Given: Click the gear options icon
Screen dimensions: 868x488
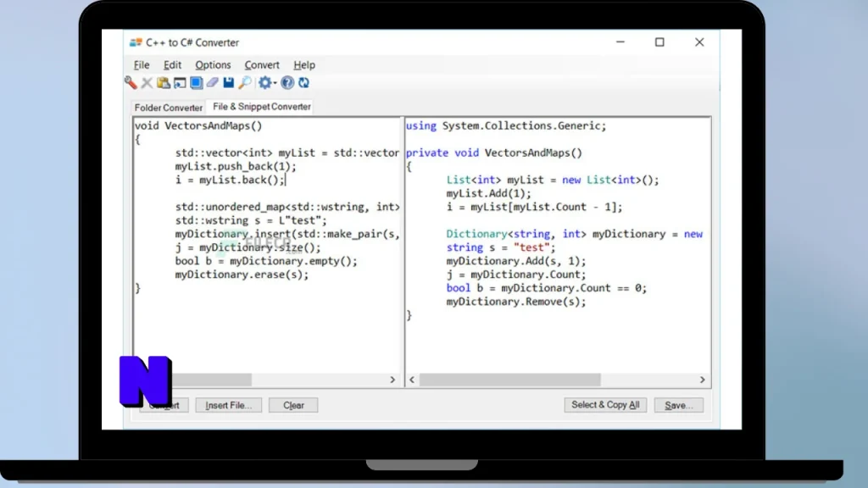Looking at the screenshot, I should click(265, 83).
